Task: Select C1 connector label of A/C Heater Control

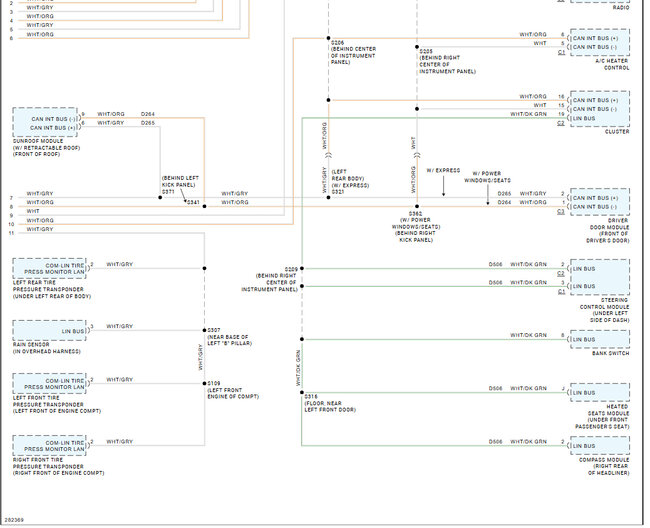Action: [x=561, y=53]
